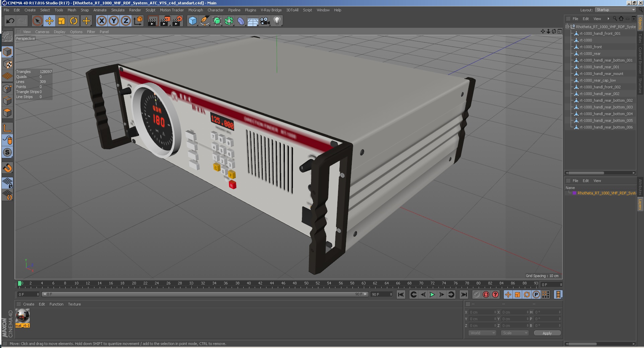Screen dimensions: 644x348
Task: Toggle Y axis lock
Action: point(114,21)
